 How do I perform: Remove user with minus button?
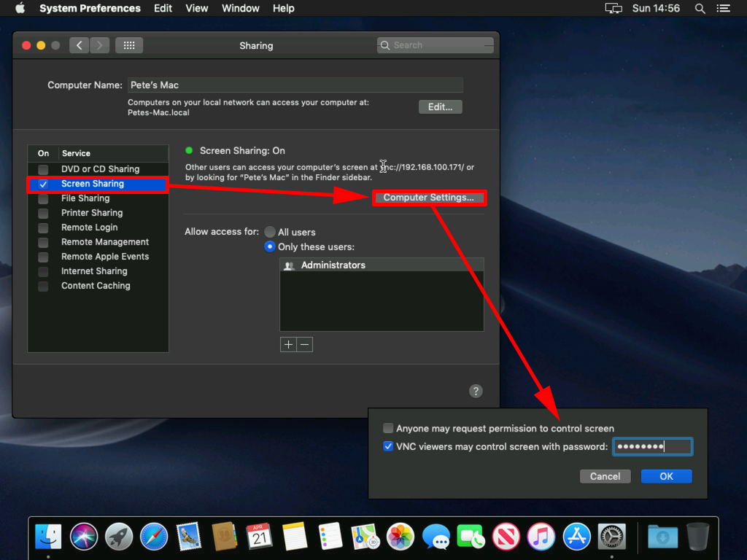305,344
